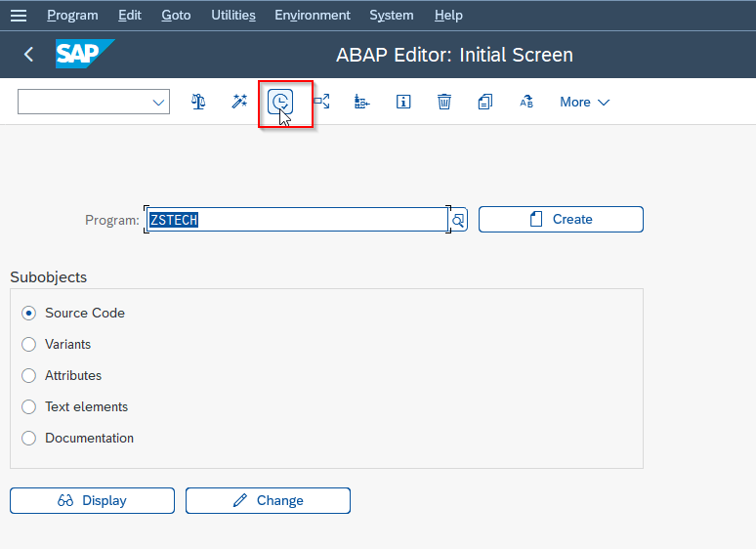Select the Source Code radio button
756x549 pixels.
point(29,314)
